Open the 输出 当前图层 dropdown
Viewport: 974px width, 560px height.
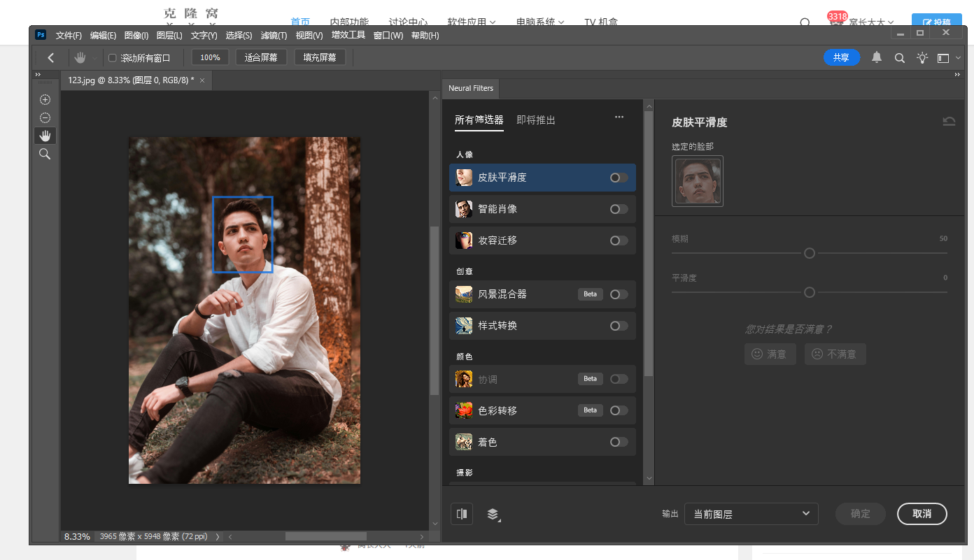(x=751, y=514)
